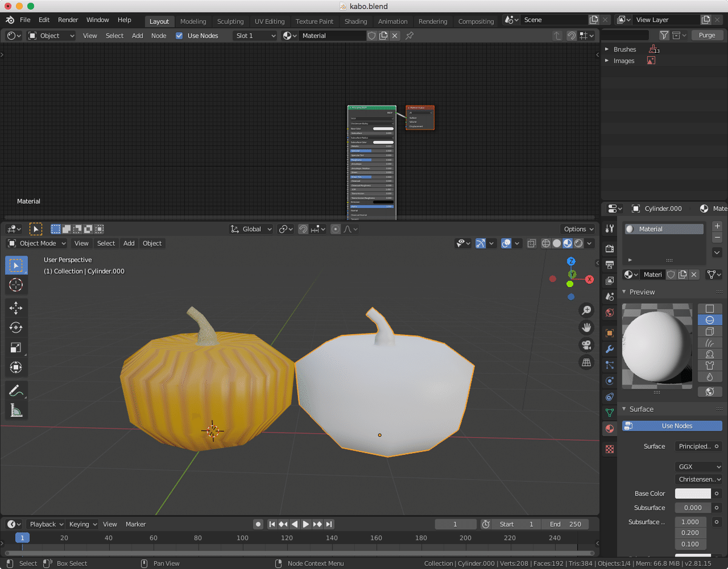The height and width of the screenshot is (569, 728).
Task: Click the blue Use Nodes button
Action: pos(672,426)
